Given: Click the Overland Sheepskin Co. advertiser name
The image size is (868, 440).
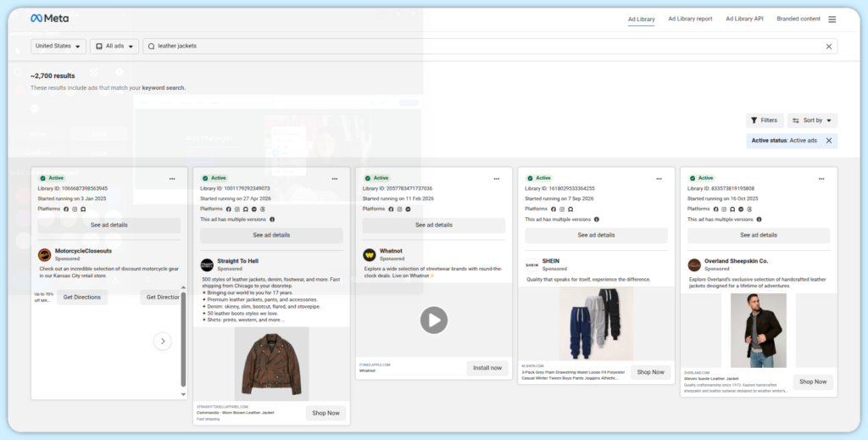Looking at the screenshot, I should point(737,261).
